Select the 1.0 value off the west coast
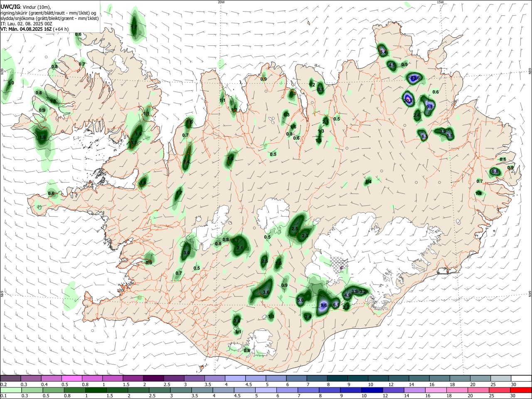Image resolution: width=532 pixels, height=399 pixels. tap(11, 83)
